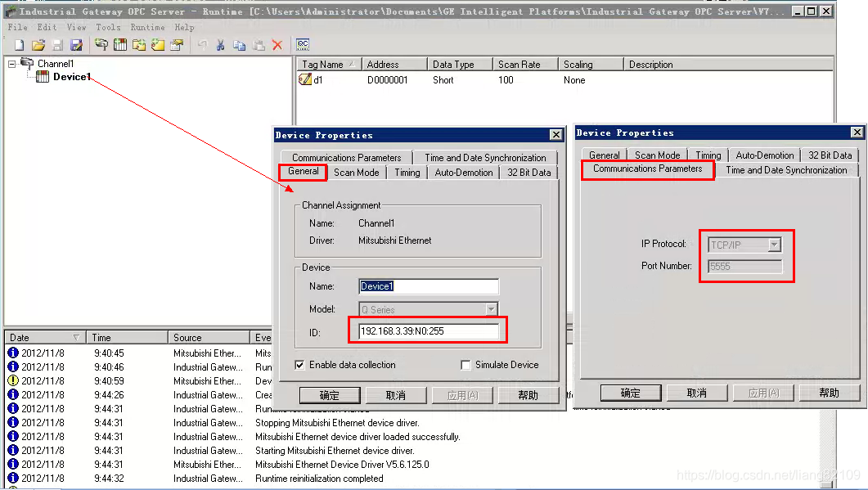Click the Scan Rate column header
Image resolution: width=868 pixels, height=490 pixels.
(524, 65)
